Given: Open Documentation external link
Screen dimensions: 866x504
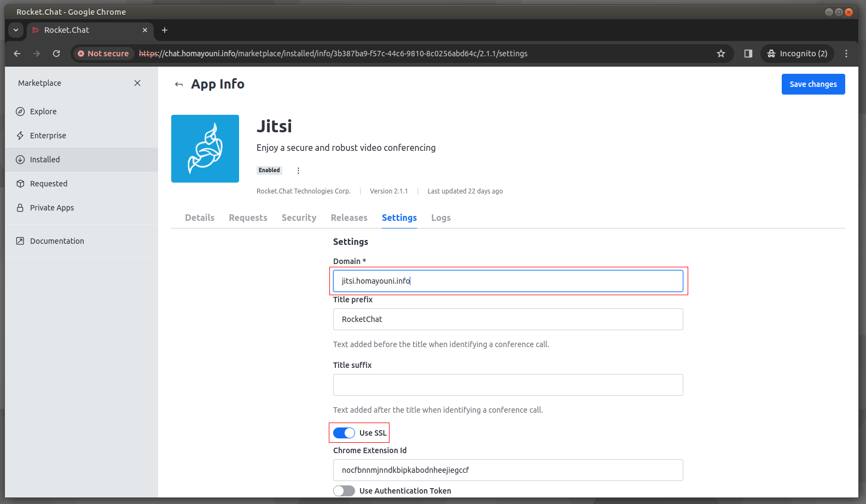Looking at the screenshot, I should pos(82,241).
